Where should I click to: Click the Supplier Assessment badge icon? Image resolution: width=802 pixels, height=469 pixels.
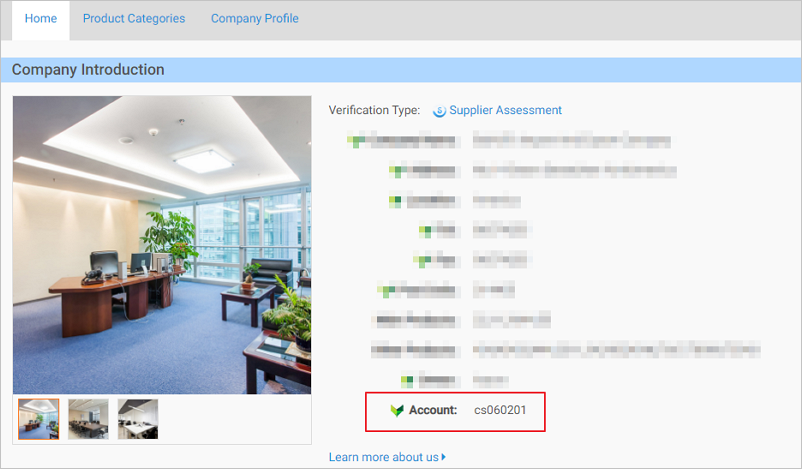click(x=439, y=111)
